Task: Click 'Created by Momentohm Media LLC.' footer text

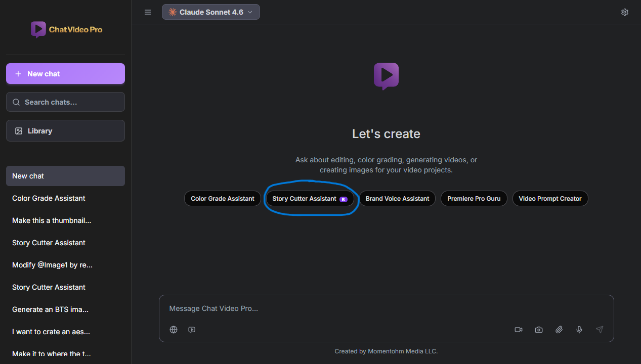Action: 386,351
